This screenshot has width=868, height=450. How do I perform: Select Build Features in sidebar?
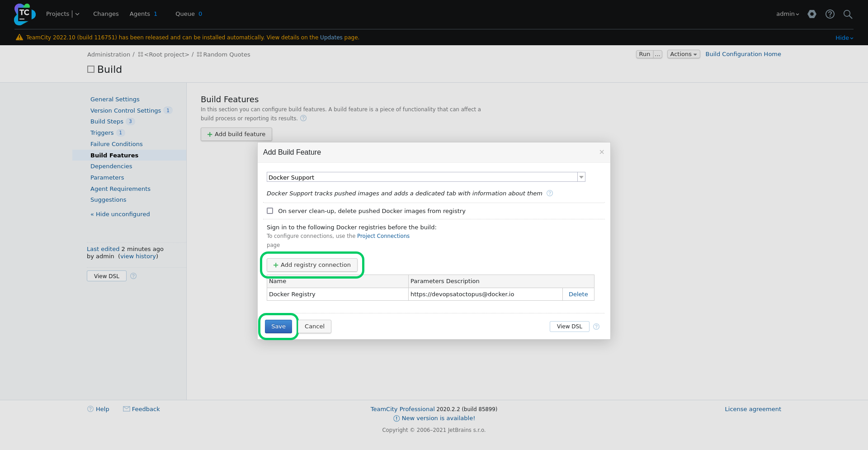(114, 155)
